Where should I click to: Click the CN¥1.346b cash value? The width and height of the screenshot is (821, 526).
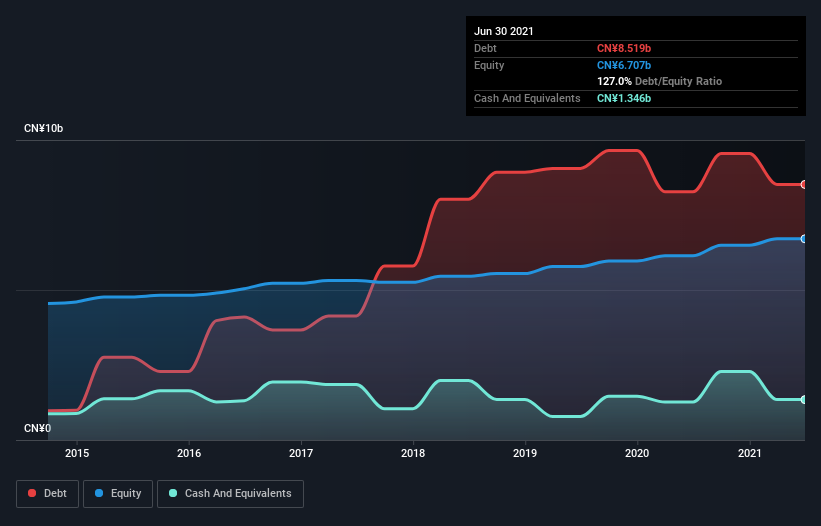(624, 98)
